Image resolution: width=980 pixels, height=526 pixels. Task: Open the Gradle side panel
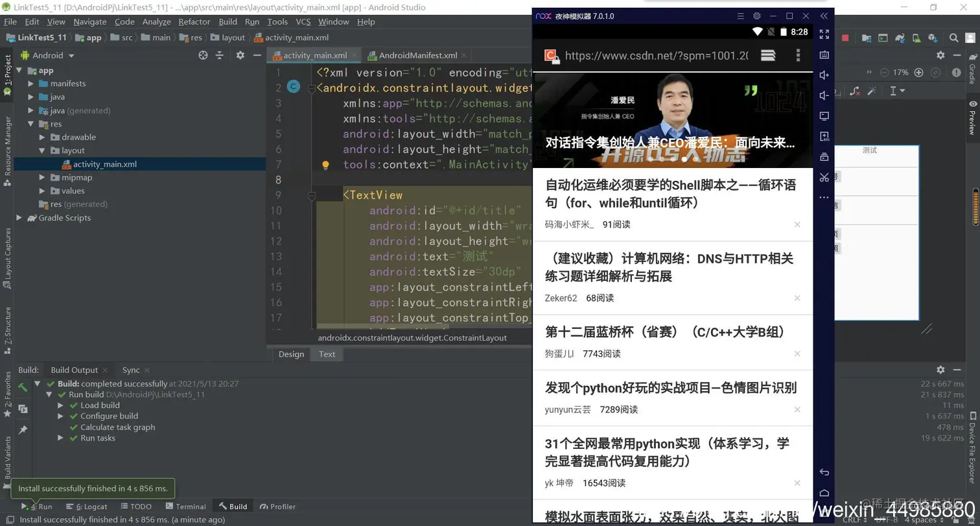972,69
